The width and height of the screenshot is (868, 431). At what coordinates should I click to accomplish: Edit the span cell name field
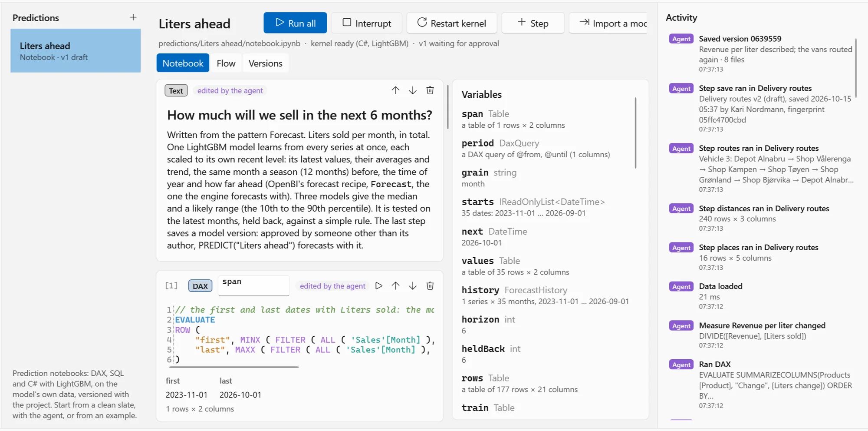254,285
